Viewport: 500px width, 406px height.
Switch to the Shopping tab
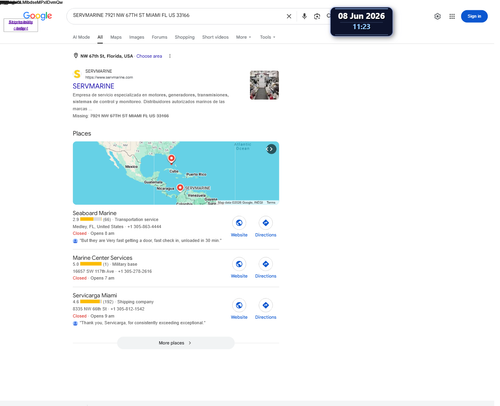(185, 37)
